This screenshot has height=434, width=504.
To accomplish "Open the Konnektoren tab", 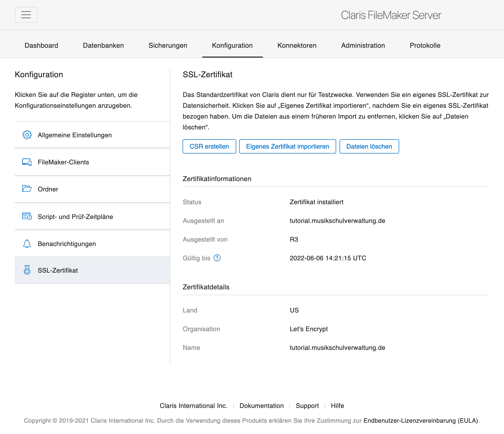I will tap(297, 46).
